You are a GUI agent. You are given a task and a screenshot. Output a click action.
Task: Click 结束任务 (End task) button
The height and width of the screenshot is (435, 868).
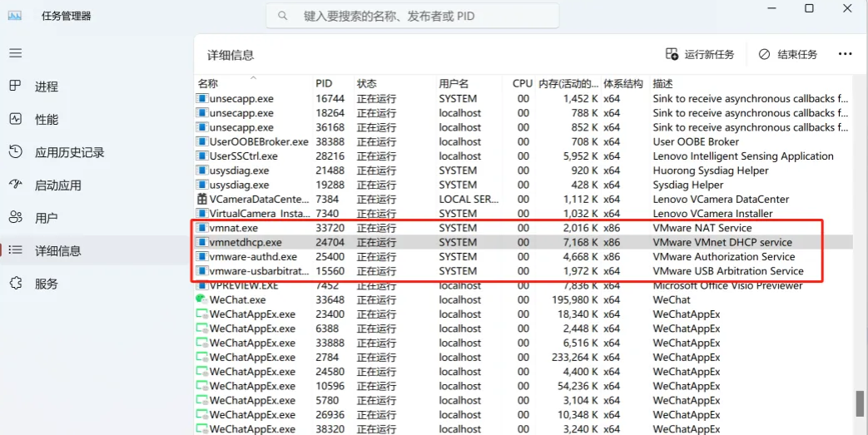click(787, 55)
